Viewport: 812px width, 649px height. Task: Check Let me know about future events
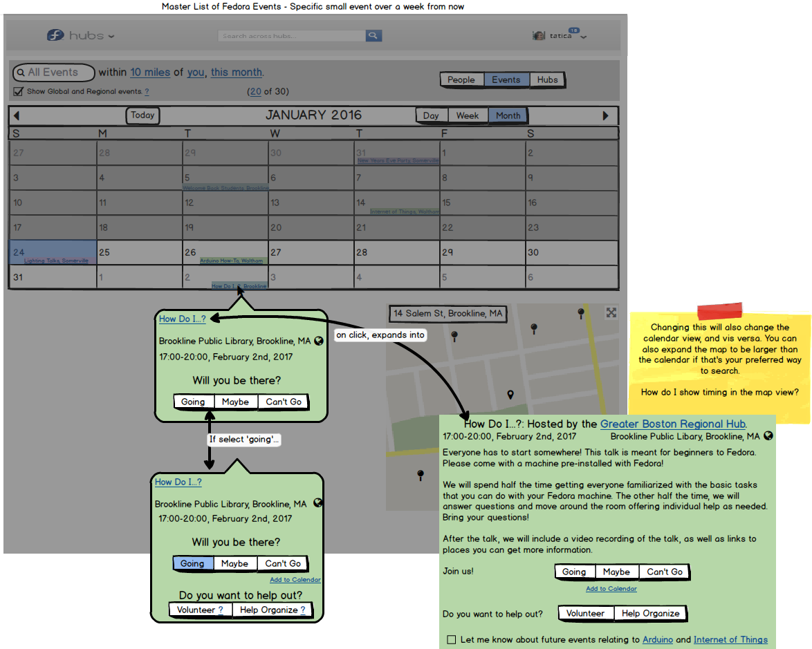(x=452, y=640)
